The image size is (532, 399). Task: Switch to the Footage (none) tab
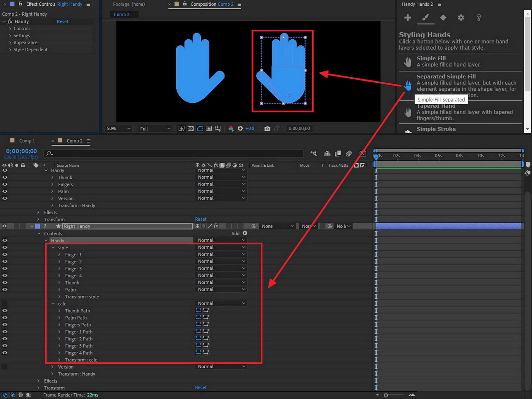pyautogui.click(x=129, y=4)
